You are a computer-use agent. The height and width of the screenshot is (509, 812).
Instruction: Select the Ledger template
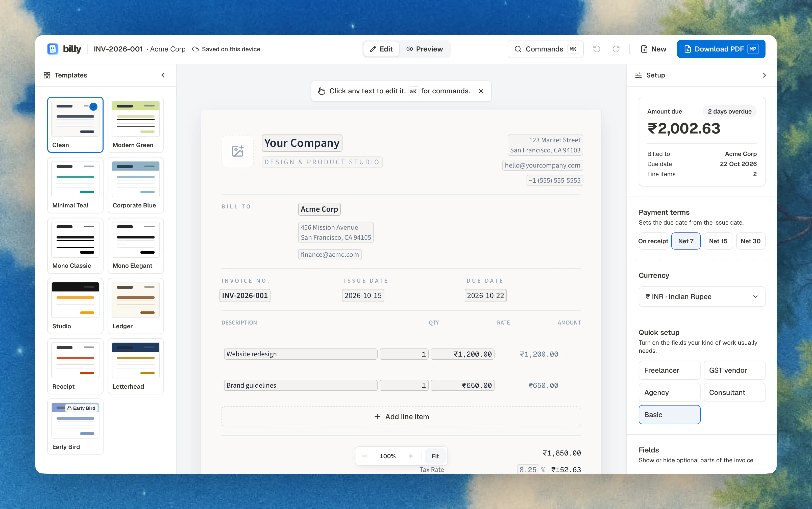135,306
